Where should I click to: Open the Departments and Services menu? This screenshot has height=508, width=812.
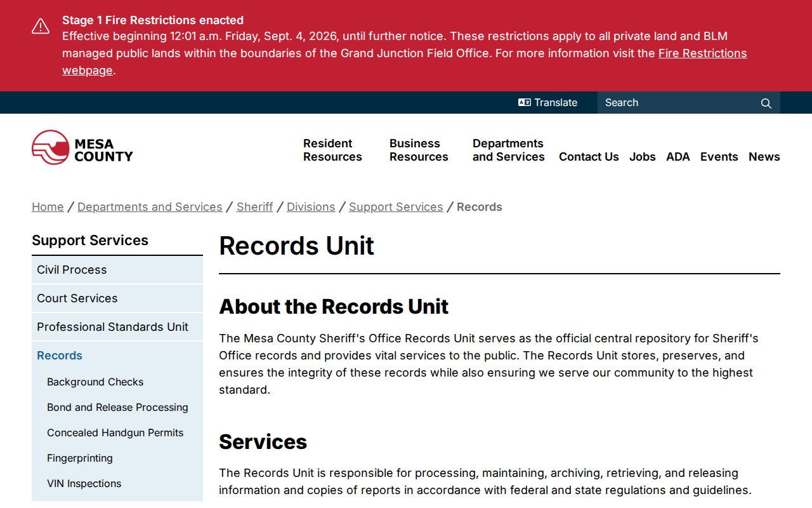(509, 150)
